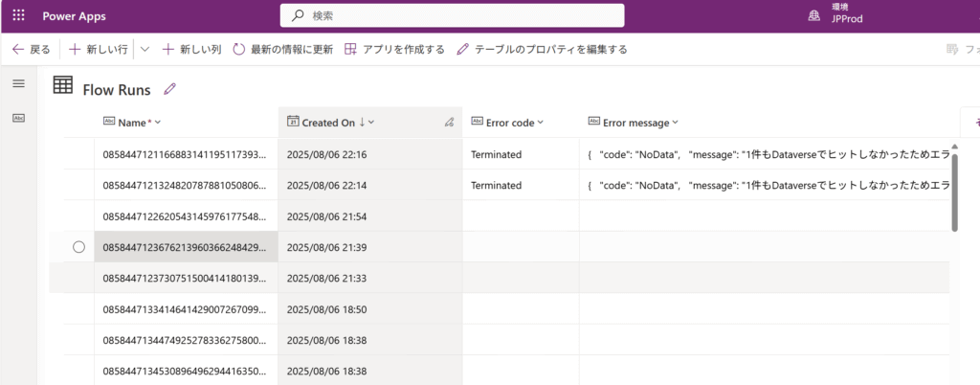Click 新しい行 to add a row
980x385 pixels.
100,49
